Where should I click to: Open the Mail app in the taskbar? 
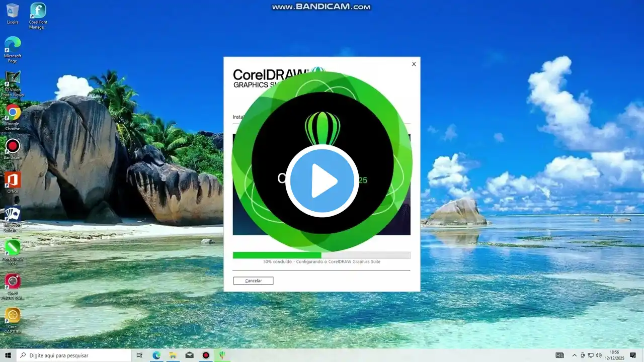(189, 355)
